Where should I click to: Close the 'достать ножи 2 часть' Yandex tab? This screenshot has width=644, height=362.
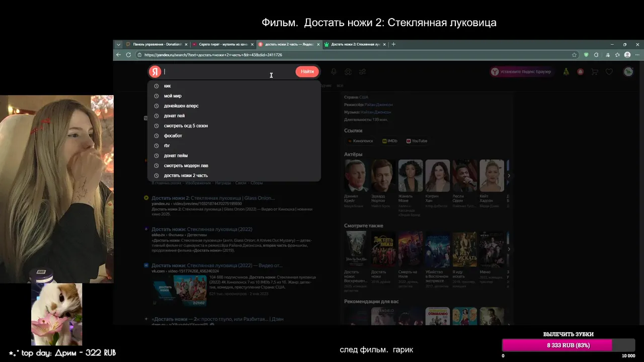point(318,44)
